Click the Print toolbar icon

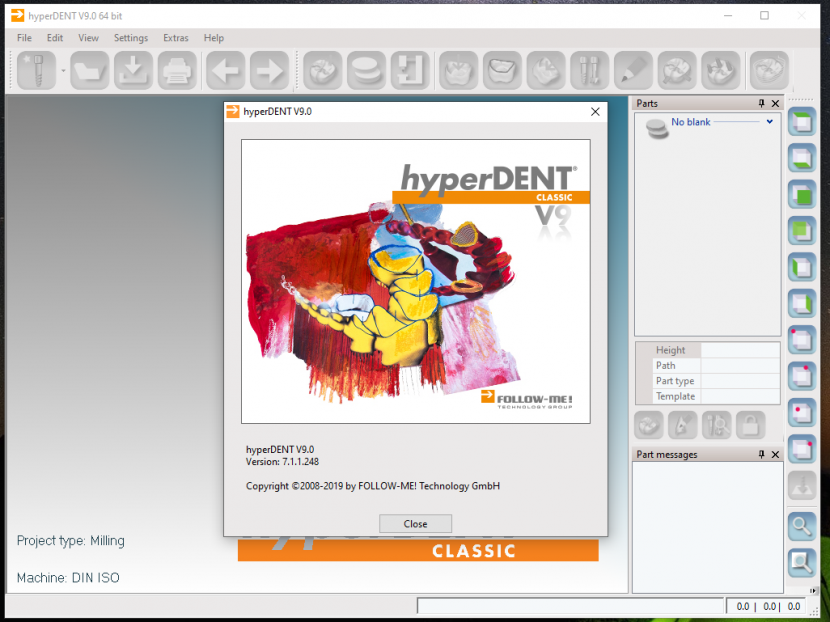pyautogui.click(x=177, y=70)
